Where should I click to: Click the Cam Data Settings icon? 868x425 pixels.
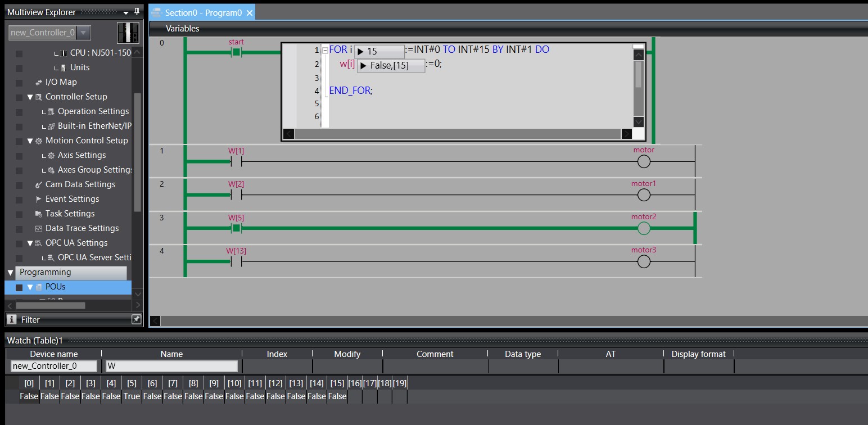pyautogui.click(x=39, y=184)
